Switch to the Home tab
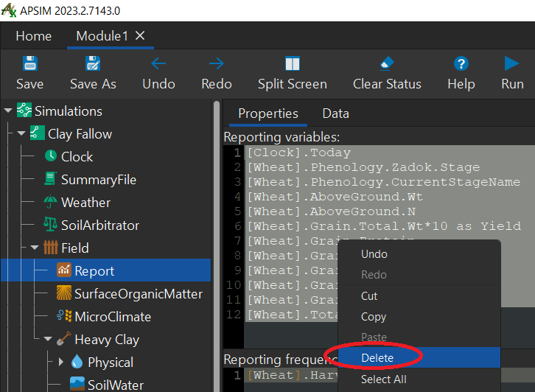535x392 pixels. click(x=33, y=36)
